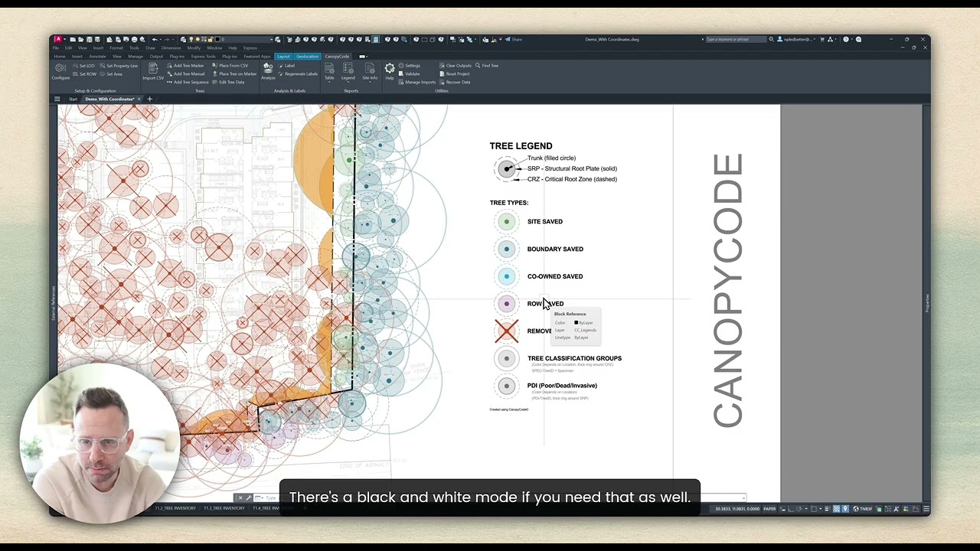Choose Add Tree Sequence

click(188, 82)
